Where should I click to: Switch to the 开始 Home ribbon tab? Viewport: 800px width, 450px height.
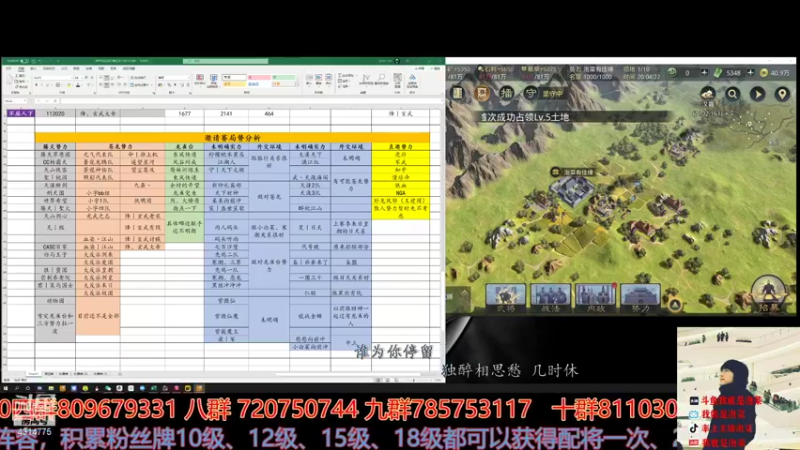[21, 68]
